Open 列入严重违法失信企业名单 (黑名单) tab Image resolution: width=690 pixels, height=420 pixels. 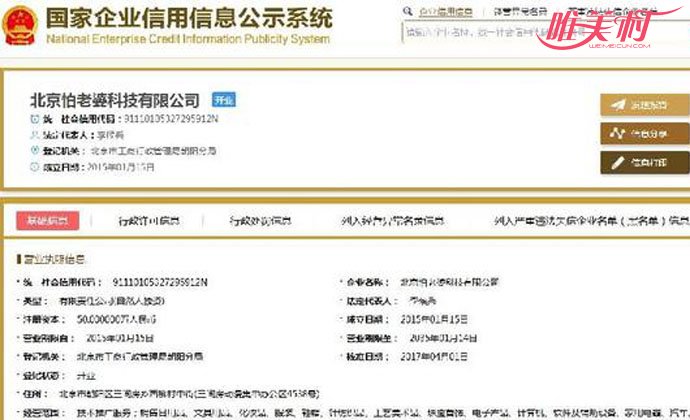(591, 221)
